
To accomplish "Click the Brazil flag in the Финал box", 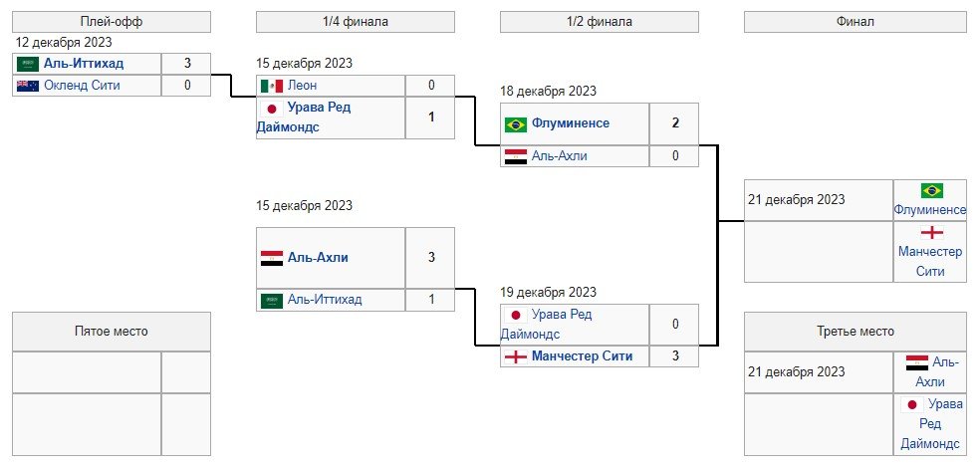I will click(x=931, y=190).
